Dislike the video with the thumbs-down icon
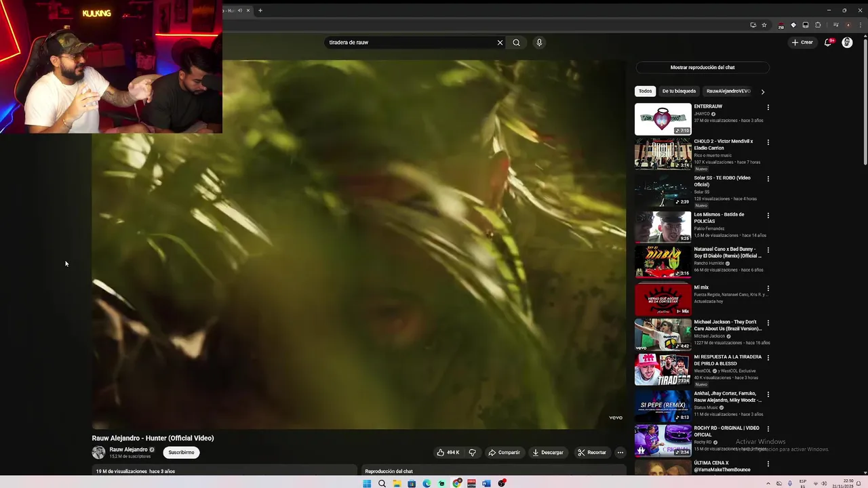The width and height of the screenshot is (868, 488). pos(473,452)
